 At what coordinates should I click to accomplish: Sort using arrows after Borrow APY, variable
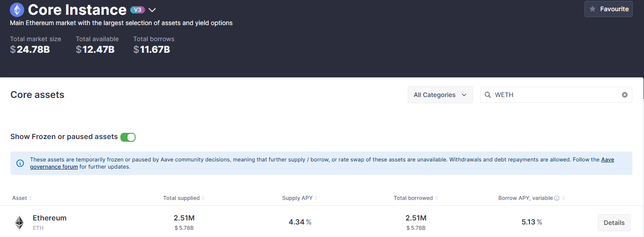(563, 198)
